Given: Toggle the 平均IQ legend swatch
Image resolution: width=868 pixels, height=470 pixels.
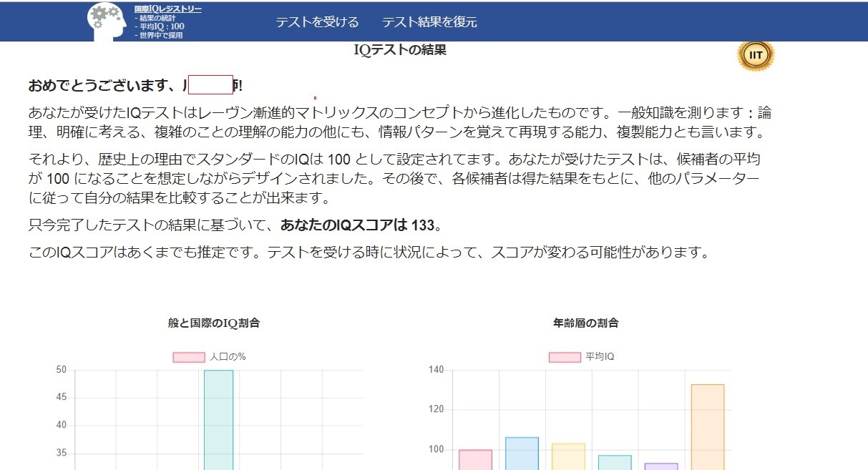Looking at the screenshot, I should pyautogui.click(x=565, y=357).
